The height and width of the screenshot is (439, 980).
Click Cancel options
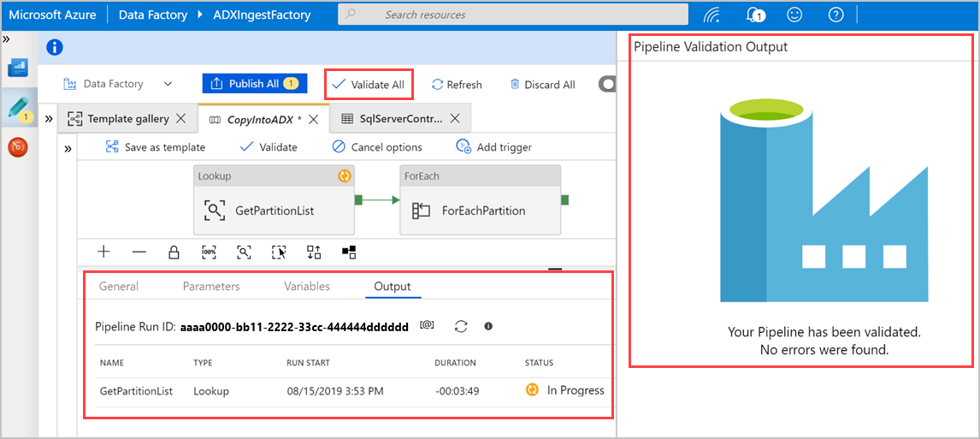click(377, 147)
